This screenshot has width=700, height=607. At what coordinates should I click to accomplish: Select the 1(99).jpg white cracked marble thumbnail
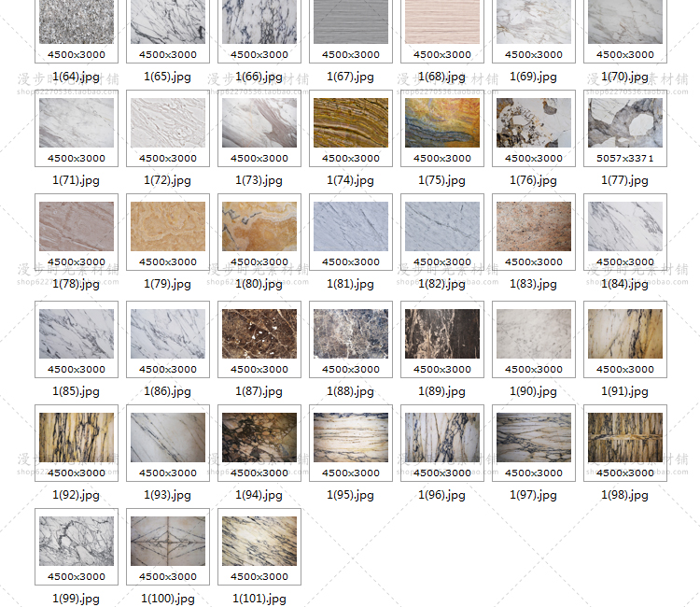pyautogui.click(x=77, y=541)
